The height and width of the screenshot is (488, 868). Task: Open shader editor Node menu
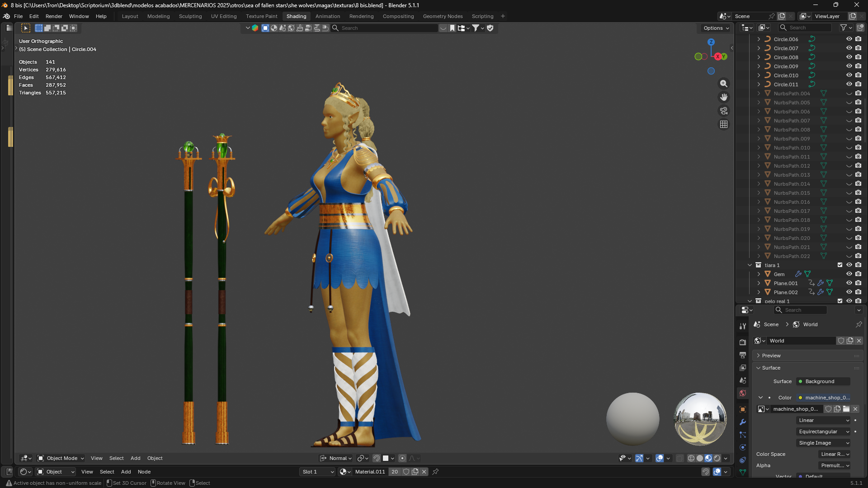point(144,472)
